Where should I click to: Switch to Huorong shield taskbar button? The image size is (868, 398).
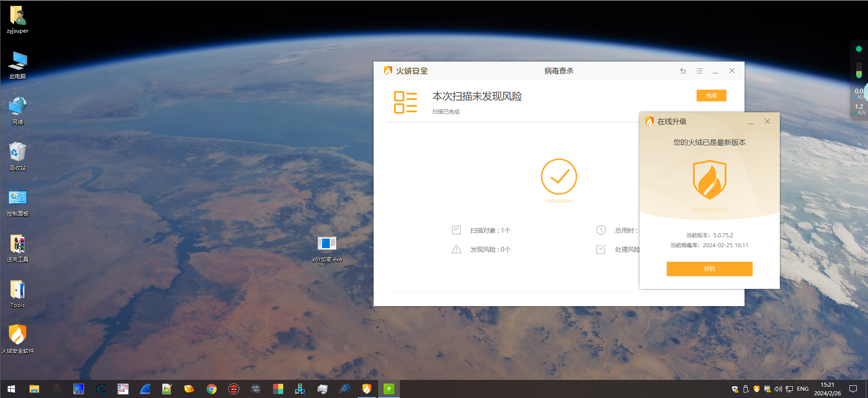[x=367, y=389]
